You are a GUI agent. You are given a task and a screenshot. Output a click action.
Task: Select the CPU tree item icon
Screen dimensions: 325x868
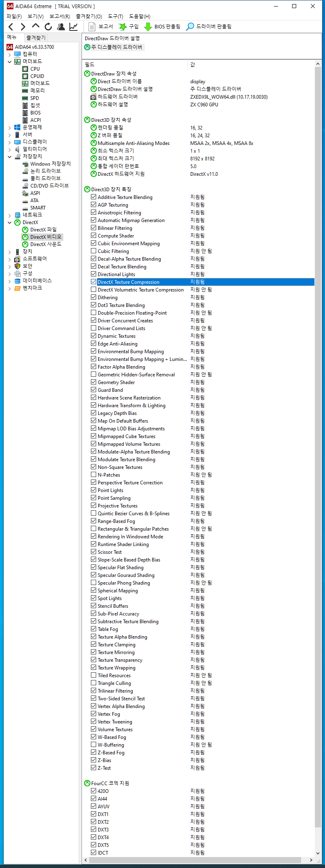(25, 69)
